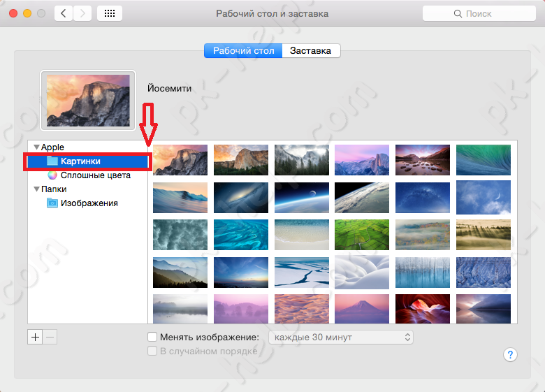
Task: Choose the lake reflection at twilight wallpaper
Action: pos(484,309)
